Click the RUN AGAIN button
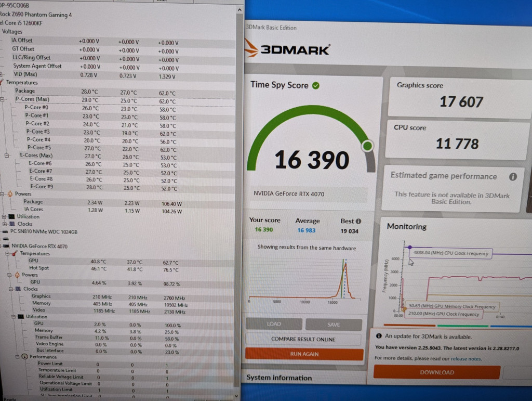 [304, 354]
